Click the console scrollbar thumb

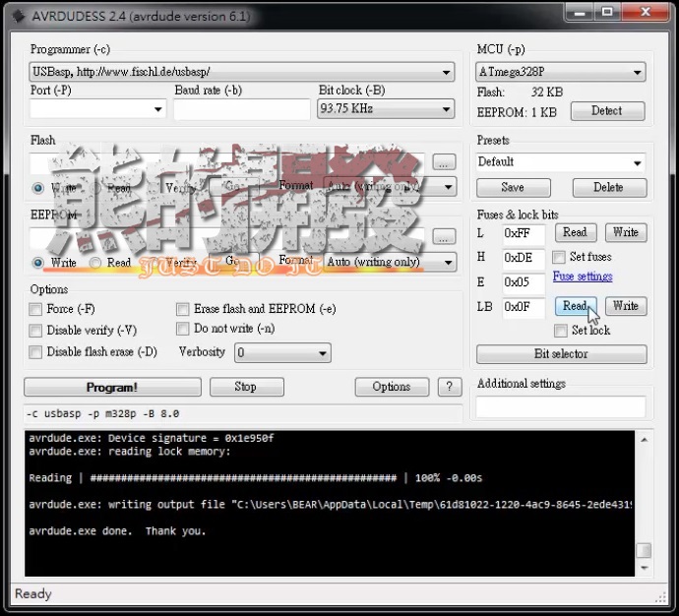(644, 551)
